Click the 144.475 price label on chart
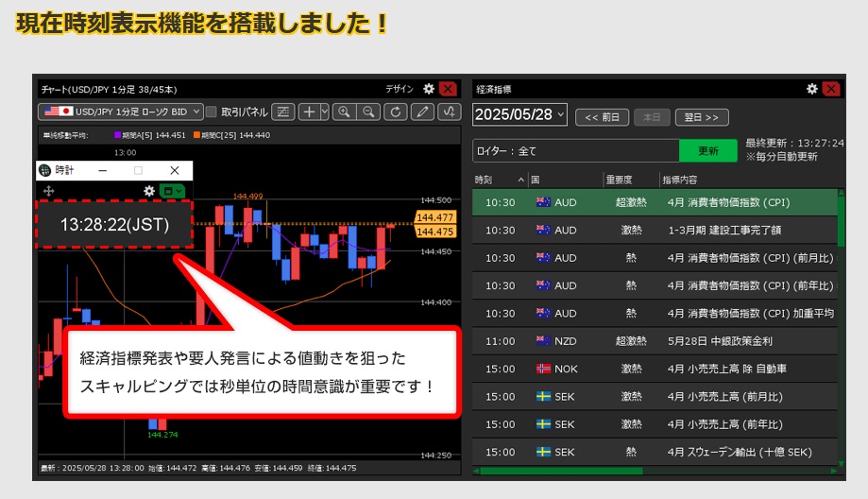The image size is (868, 499). click(x=435, y=232)
